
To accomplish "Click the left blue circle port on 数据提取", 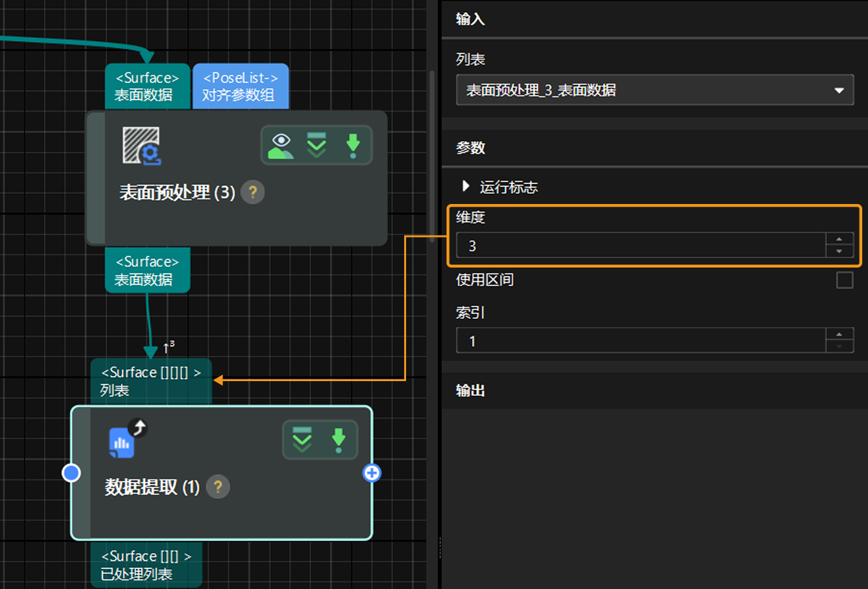I will click(71, 473).
